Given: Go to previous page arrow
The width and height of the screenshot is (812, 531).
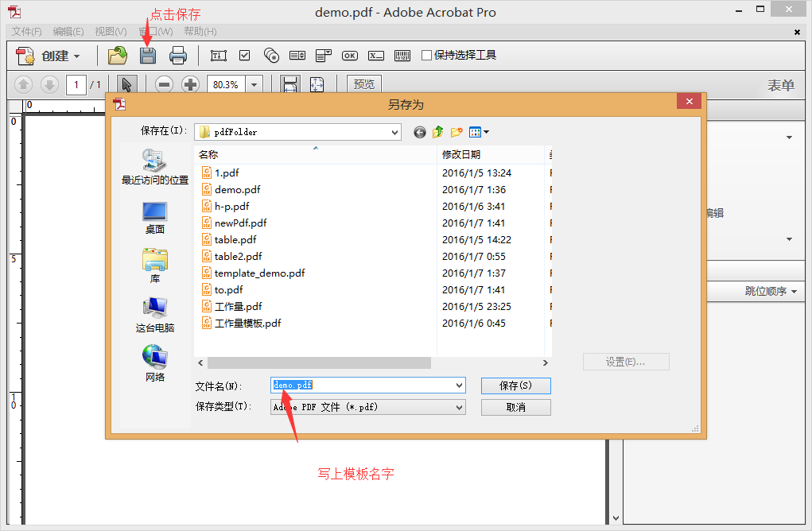Looking at the screenshot, I should 23,84.
